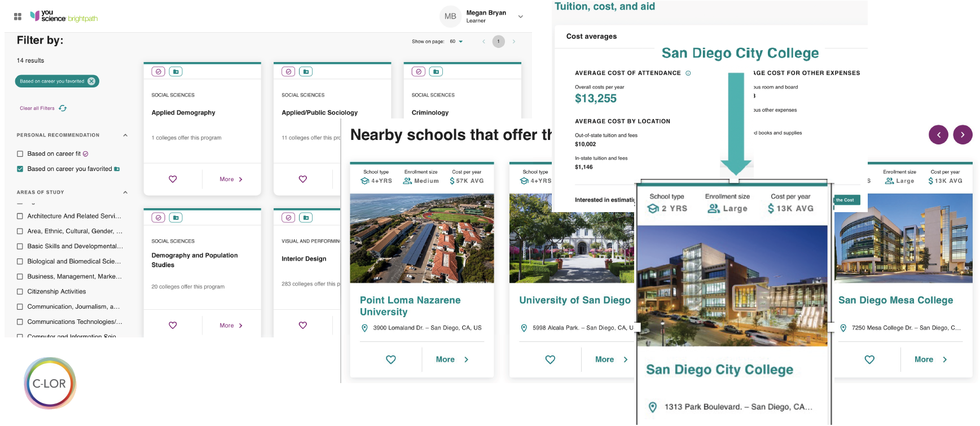This screenshot has width=980, height=426.
Task: Check the Based on career fit checkbox
Action: point(20,153)
